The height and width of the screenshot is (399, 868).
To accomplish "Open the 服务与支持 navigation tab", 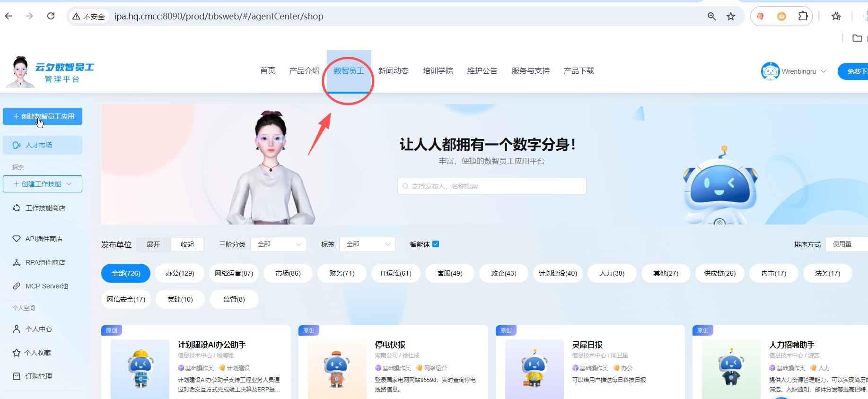I will 530,70.
